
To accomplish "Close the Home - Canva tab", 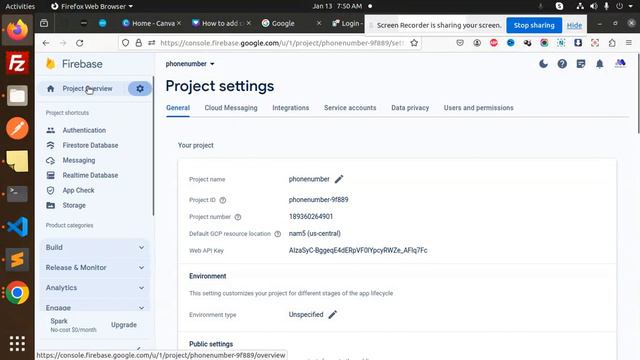I will [x=179, y=23].
